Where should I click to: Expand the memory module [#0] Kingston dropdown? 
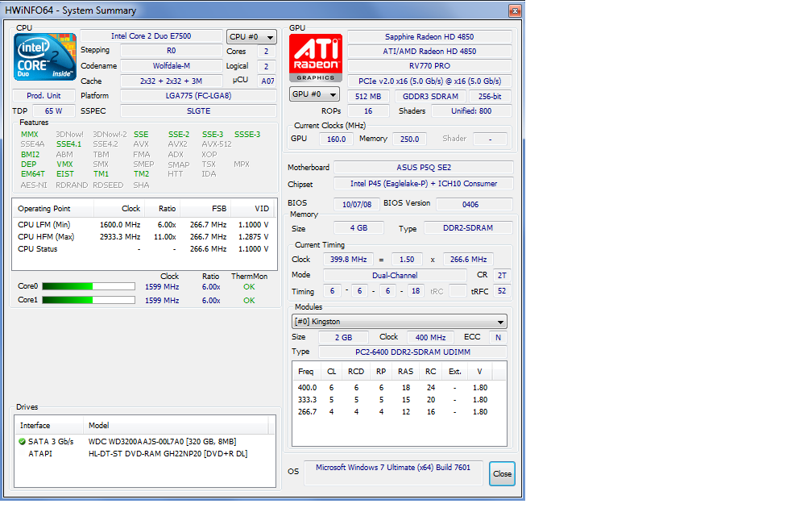pyautogui.click(x=400, y=322)
